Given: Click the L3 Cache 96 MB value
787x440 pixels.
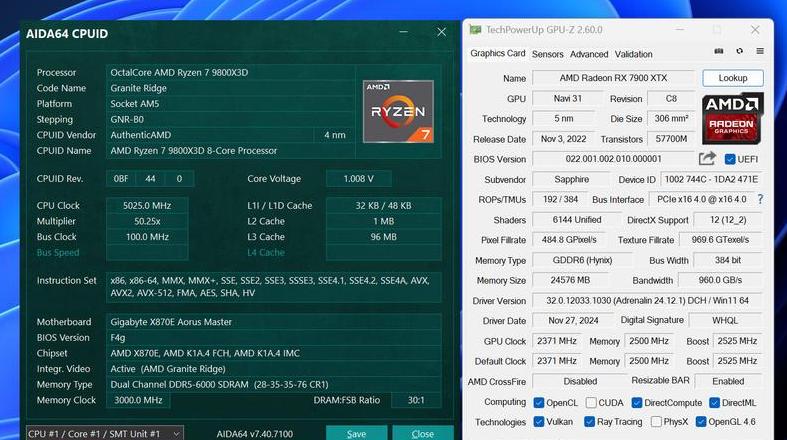Looking at the screenshot, I should coord(383,237).
